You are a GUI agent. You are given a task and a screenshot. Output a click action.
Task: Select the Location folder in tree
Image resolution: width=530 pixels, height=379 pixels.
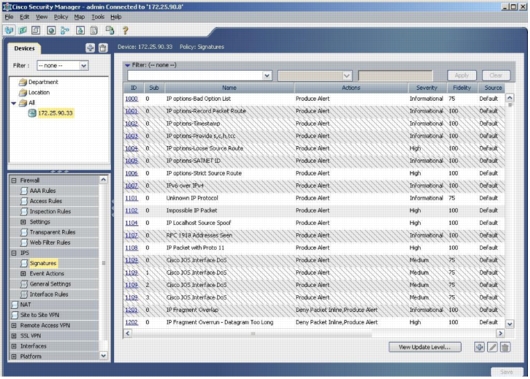tap(39, 92)
